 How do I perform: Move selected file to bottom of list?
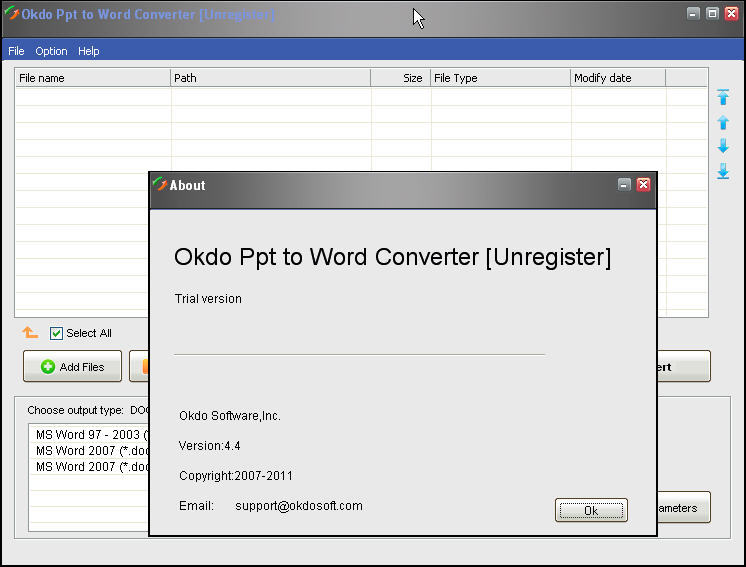click(x=723, y=171)
